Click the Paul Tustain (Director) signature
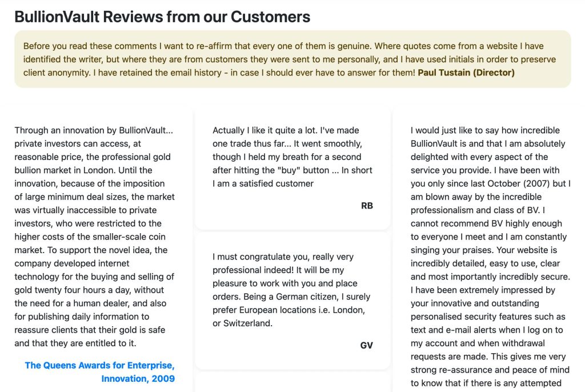This screenshot has width=585, height=392. click(x=466, y=73)
